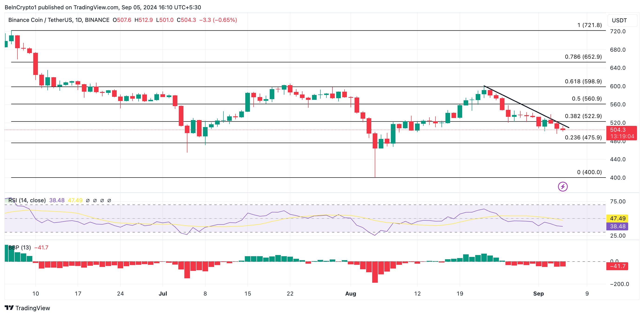Click the Aug label on time axis
Screen dimensions: 644x316
(x=351, y=293)
